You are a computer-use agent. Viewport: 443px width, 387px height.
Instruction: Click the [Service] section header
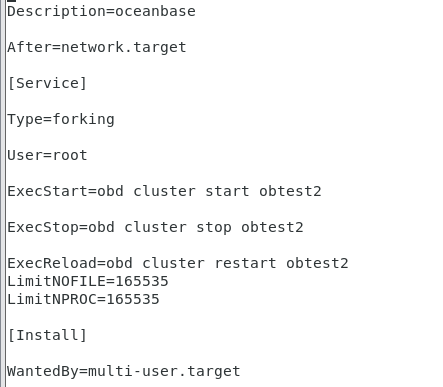[x=47, y=83]
